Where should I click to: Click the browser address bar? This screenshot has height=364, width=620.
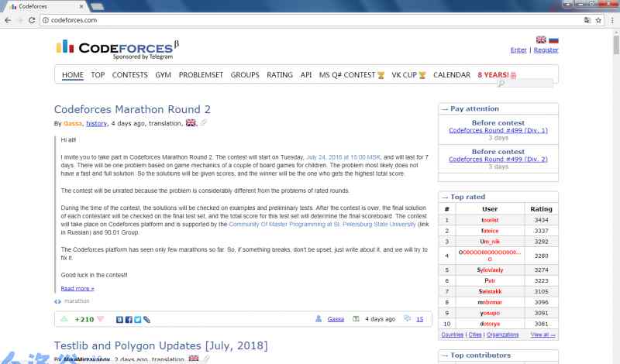(310, 19)
